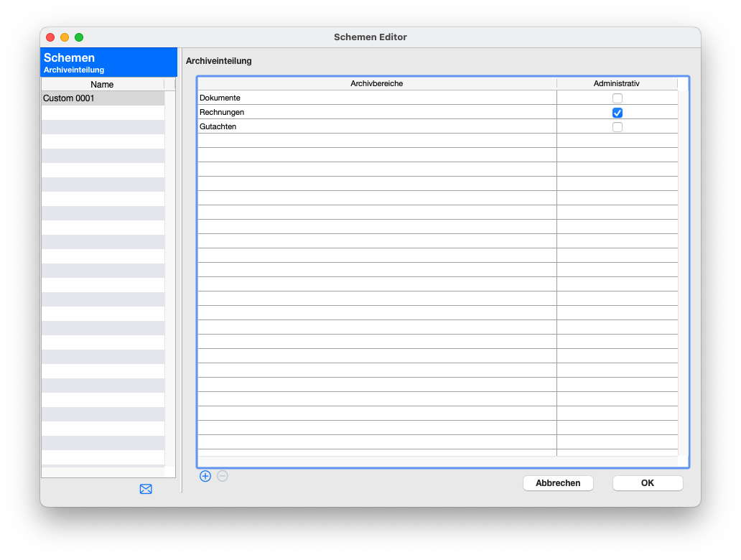This screenshot has height=560, width=741.
Task: Confirm with the OK button
Action: pyautogui.click(x=647, y=483)
